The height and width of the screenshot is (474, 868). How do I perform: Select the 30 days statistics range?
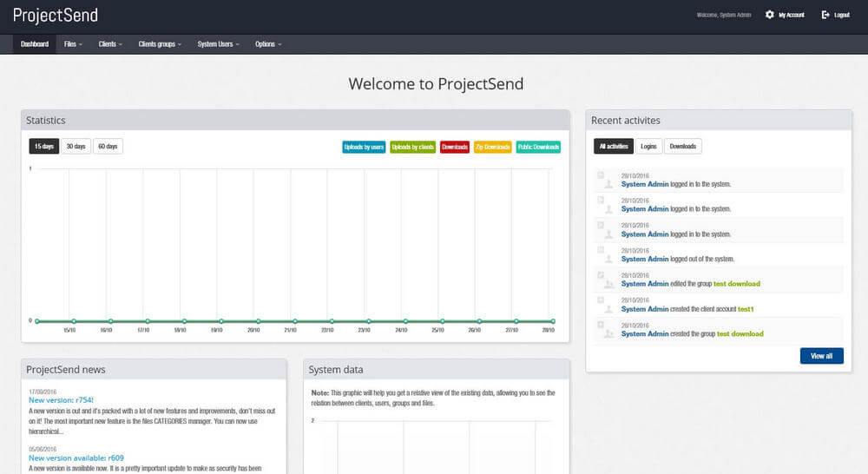pos(76,146)
